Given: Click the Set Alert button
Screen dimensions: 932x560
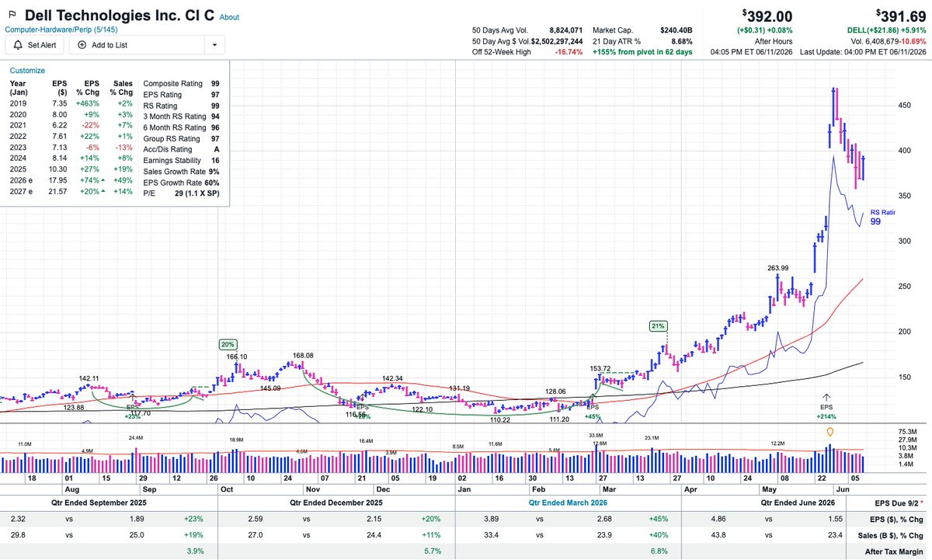Looking at the screenshot, I should click(x=35, y=45).
